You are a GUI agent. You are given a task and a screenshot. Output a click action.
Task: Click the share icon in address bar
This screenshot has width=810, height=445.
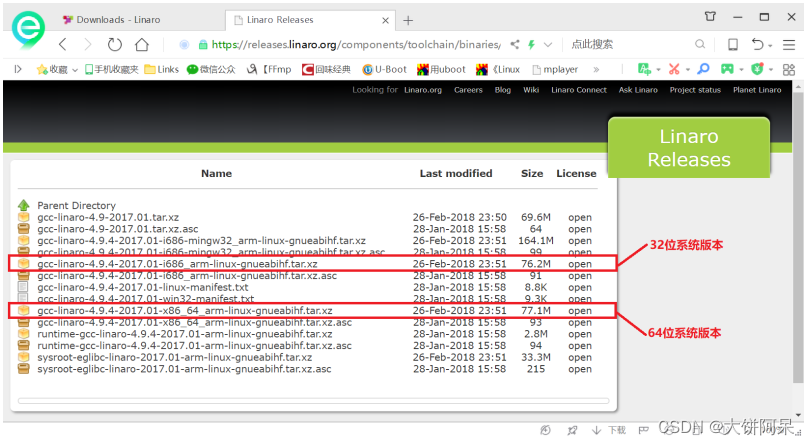point(515,44)
